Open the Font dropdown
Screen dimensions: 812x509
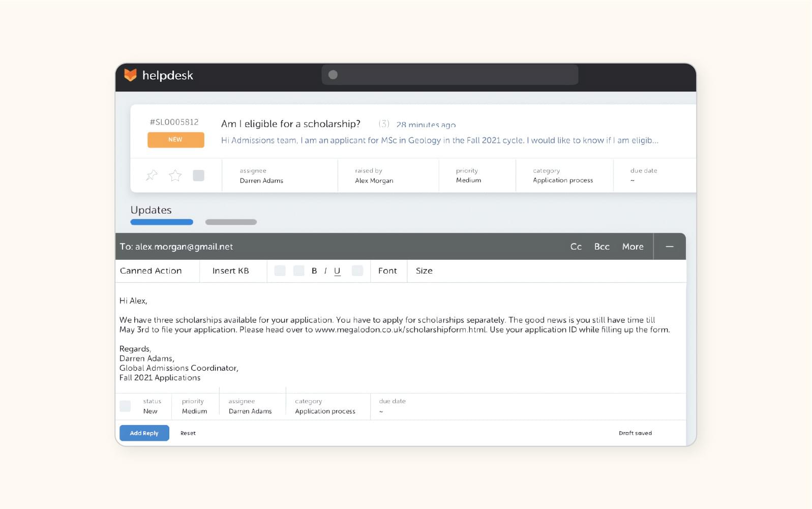(x=387, y=271)
